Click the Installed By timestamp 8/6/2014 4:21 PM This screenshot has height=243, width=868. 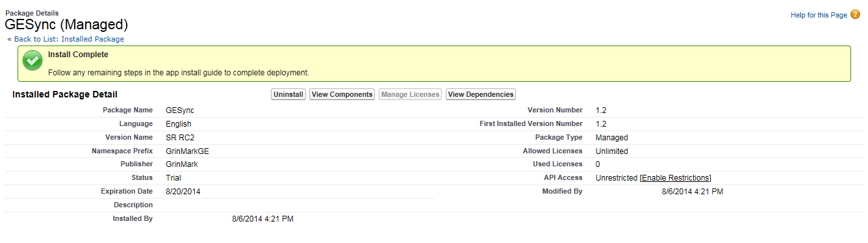[x=262, y=219]
